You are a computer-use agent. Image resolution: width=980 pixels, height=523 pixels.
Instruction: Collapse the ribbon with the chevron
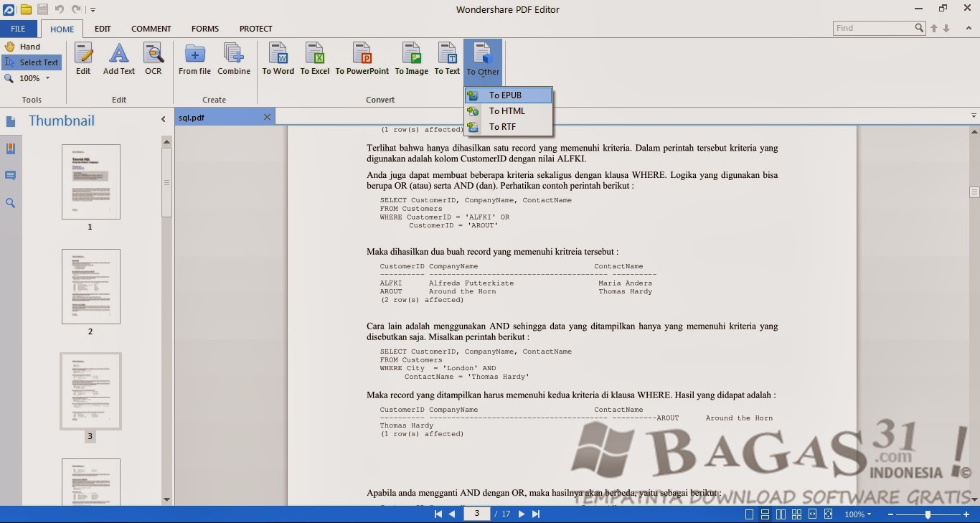point(969,28)
